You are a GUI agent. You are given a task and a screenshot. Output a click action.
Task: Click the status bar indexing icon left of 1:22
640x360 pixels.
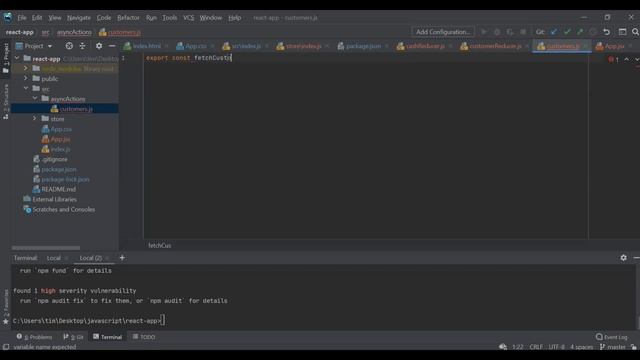pyautogui.click(x=503, y=347)
